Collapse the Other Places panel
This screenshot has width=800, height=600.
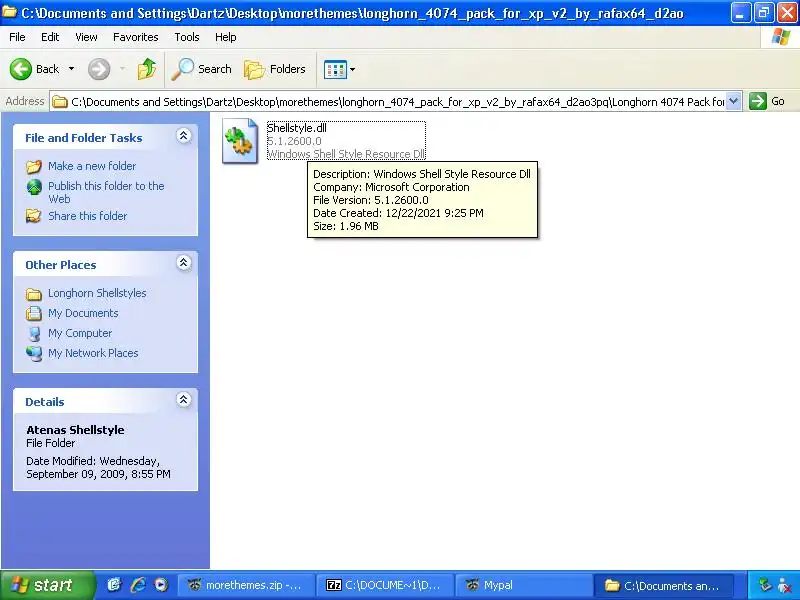click(184, 263)
